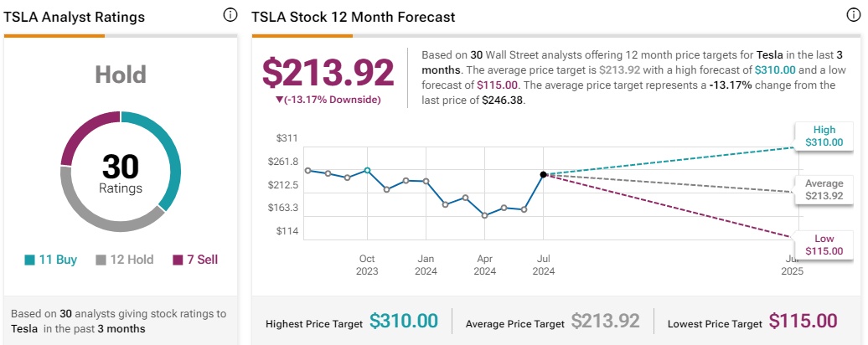868x345 pixels.
Task: Open the TSLA Analyst Ratings tab header
Action: [x=75, y=17]
